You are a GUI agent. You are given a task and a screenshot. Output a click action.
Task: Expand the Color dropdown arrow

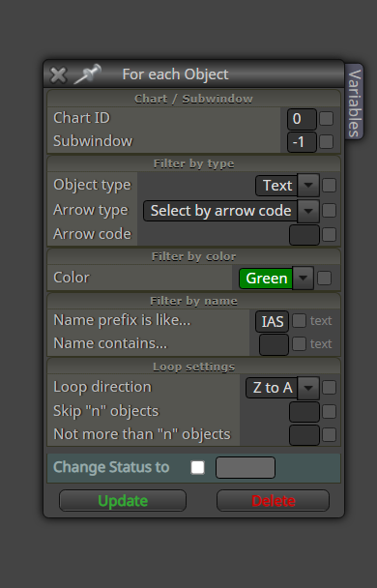(x=303, y=279)
